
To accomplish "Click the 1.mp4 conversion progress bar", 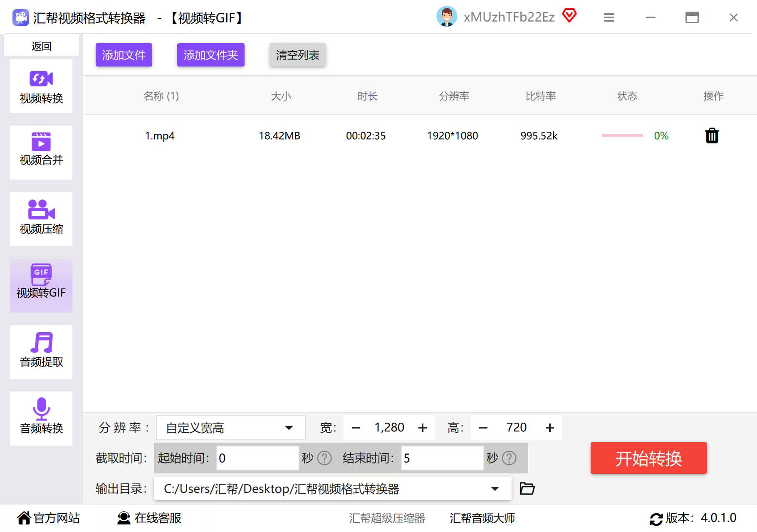I will click(x=622, y=136).
